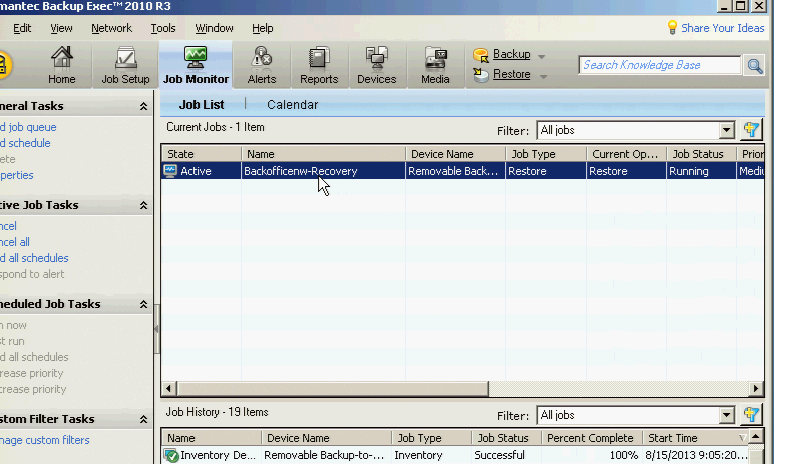The width and height of the screenshot is (792, 464).
Task: Collapse the Custom Filter Tasks section
Action: pyautogui.click(x=143, y=420)
